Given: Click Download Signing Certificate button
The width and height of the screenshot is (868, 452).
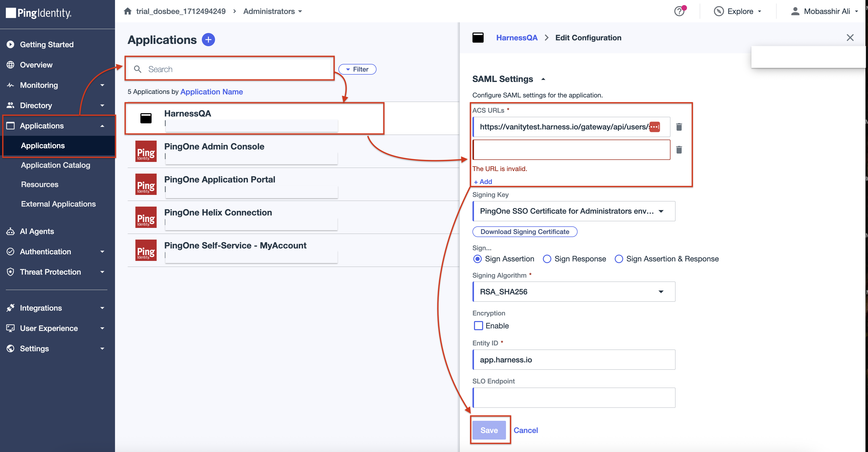Looking at the screenshot, I should pyautogui.click(x=525, y=232).
